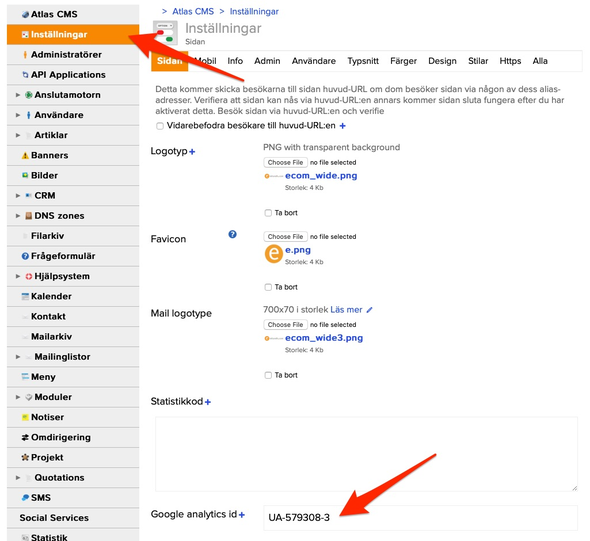Click the Administratörer icon
The width and height of the screenshot is (590, 541).
pos(25,55)
